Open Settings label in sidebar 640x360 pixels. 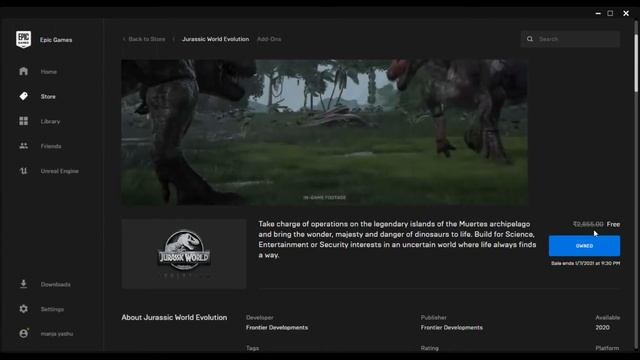tap(52, 309)
